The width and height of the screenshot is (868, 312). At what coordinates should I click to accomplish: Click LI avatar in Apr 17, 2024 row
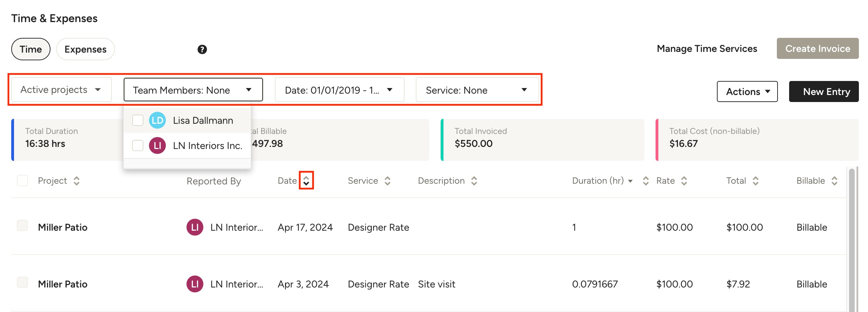point(195,227)
